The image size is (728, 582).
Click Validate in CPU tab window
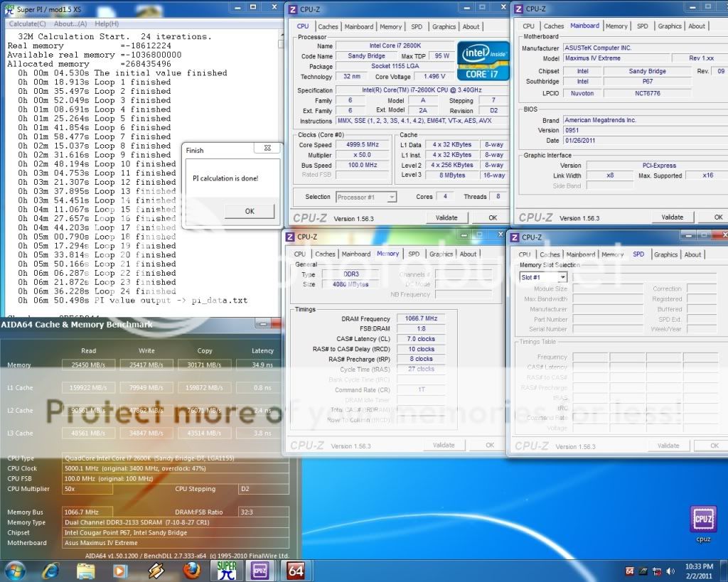(x=446, y=217)
